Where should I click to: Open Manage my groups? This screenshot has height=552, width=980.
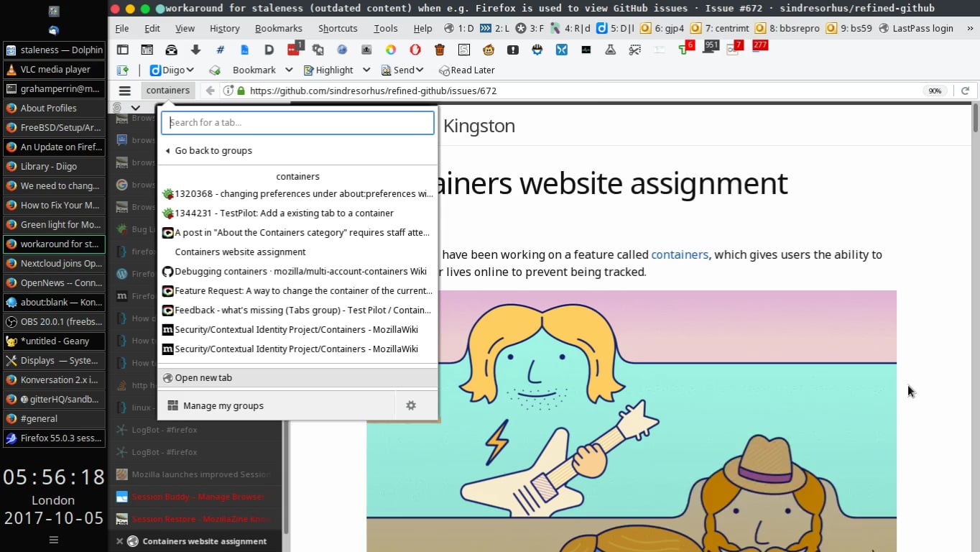[277, 405]
